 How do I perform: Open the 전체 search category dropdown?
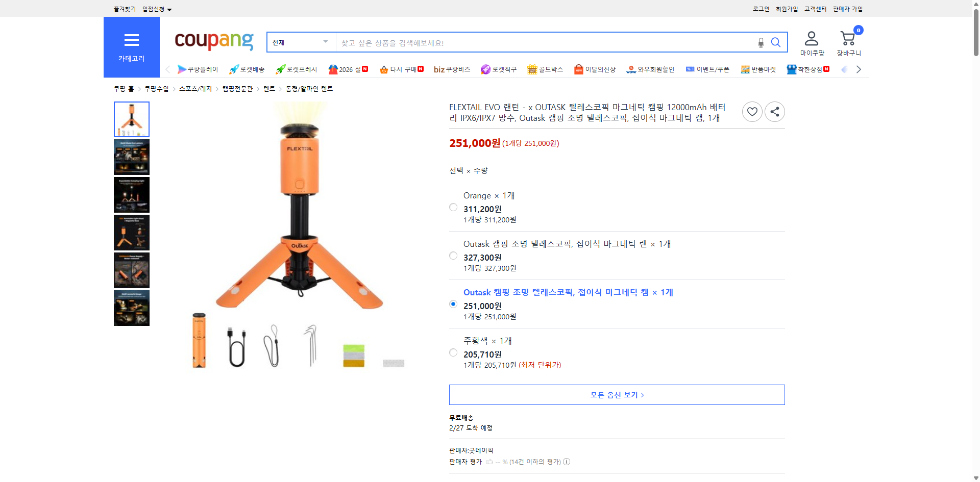coord(300,42)
